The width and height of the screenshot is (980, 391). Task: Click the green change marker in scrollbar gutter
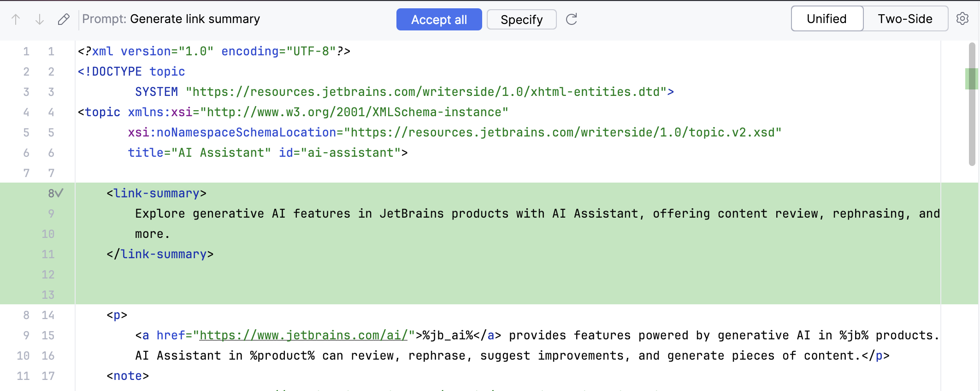point(971,79)
